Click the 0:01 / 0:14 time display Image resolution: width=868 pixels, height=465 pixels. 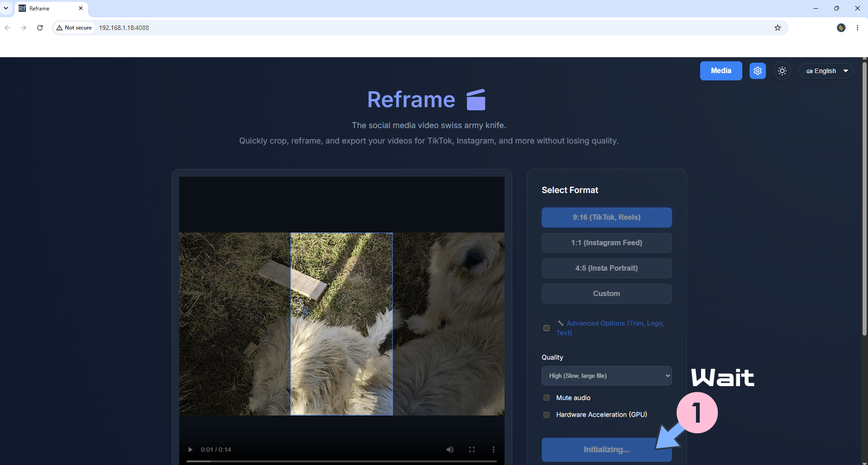coord(216,450)
